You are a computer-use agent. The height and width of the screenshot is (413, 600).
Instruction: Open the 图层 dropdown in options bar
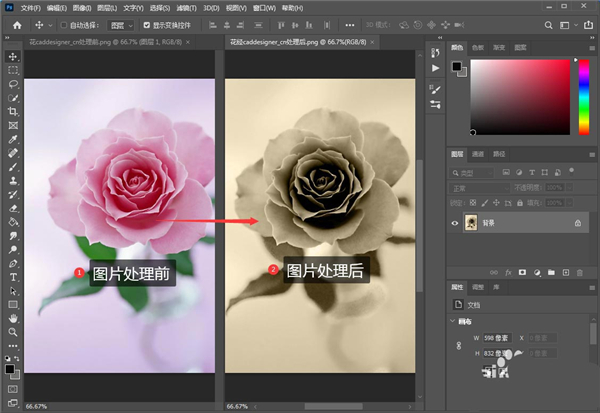click(x=123, y=24)
